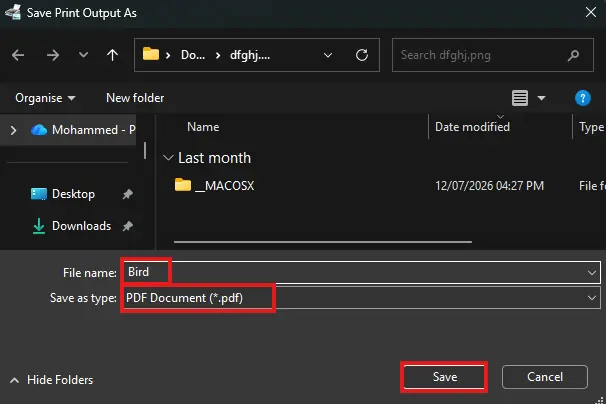
Task: Select the Do... breadcrumb segment
Action: coord(193,55)
